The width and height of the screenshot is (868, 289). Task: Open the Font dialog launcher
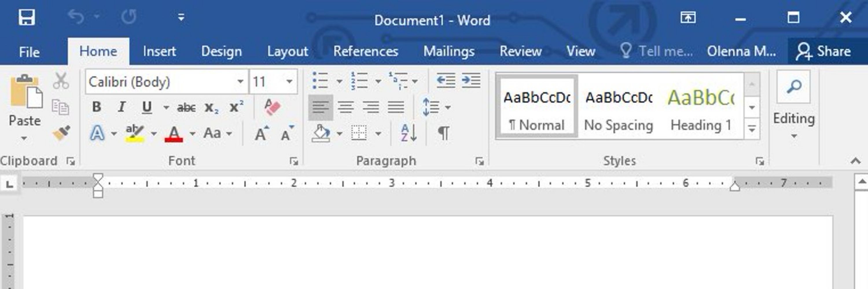pos(294,162)
